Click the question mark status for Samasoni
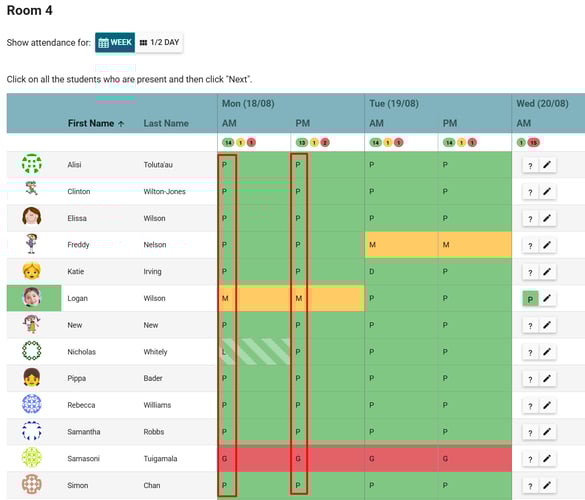The height and width of the screenshot is (500, 585). point(530,459)
